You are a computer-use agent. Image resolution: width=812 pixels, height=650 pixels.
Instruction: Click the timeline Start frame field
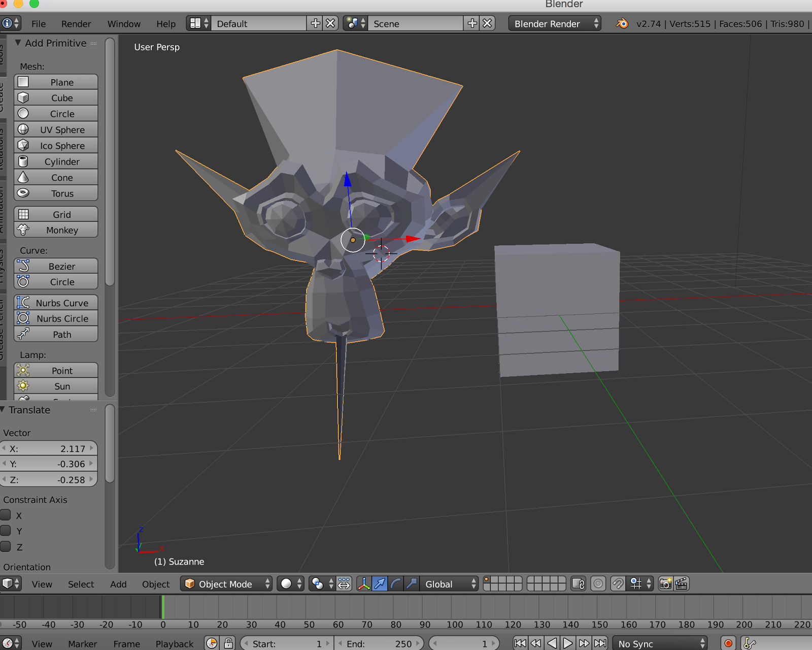pyautogui.click(x=287, y=643)
